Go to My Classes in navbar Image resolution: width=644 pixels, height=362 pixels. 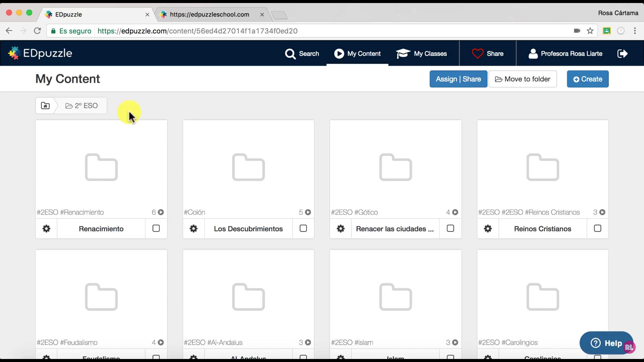(422, 54)
